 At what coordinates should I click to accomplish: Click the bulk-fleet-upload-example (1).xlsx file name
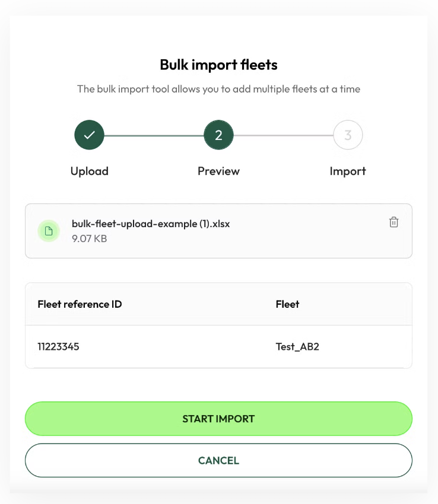pyautogui.click(x=151, y=224)
